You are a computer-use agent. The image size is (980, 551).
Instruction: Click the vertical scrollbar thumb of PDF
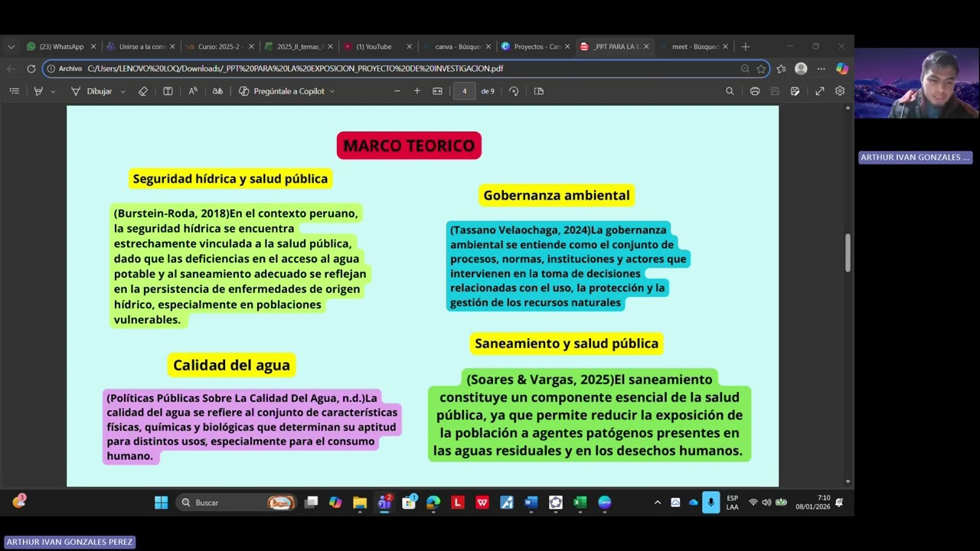(x=848, y=253)
